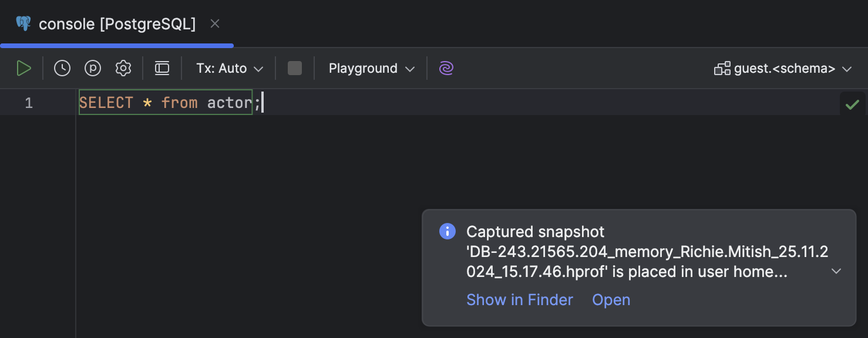Open the query history icon
The height and width of the screenshot is (338, 868).
[62, 68]
